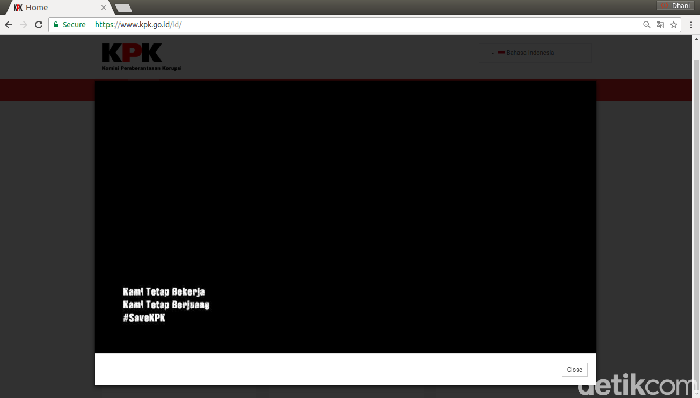Reload the KPK page
This screenshot has width=700, height=398.
point(38,25)
